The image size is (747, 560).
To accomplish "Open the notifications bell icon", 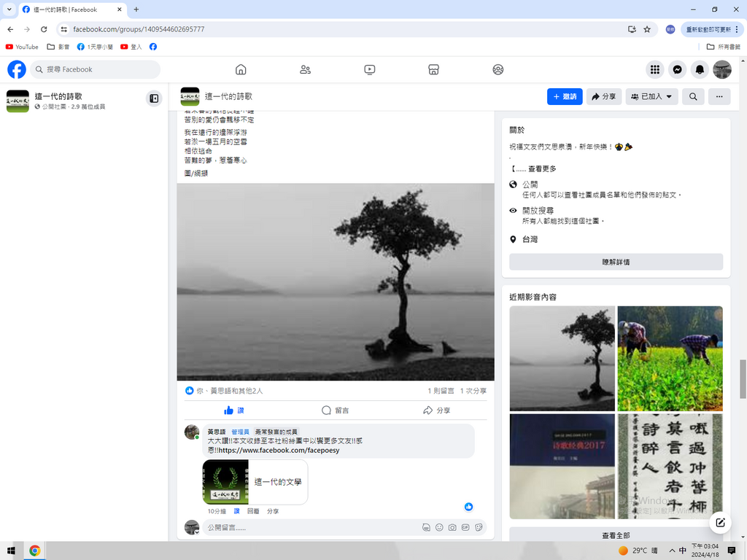I will pos(700,69).
